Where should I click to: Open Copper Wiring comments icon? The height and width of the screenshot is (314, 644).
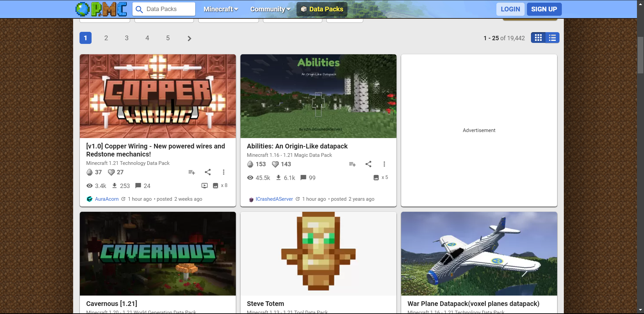pyautogui.click(x=138, y=186)
